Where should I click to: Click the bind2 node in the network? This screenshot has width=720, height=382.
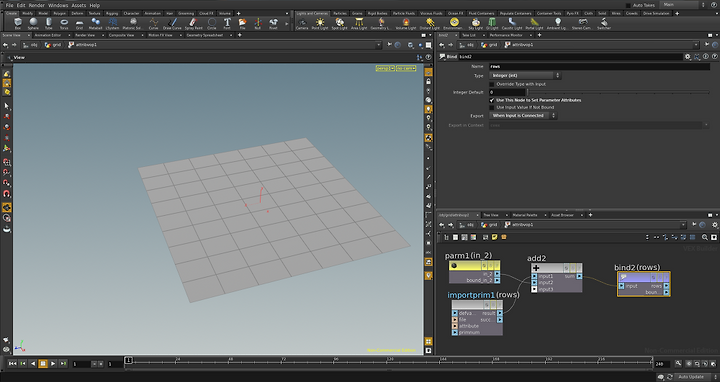(x=644, y=284)
